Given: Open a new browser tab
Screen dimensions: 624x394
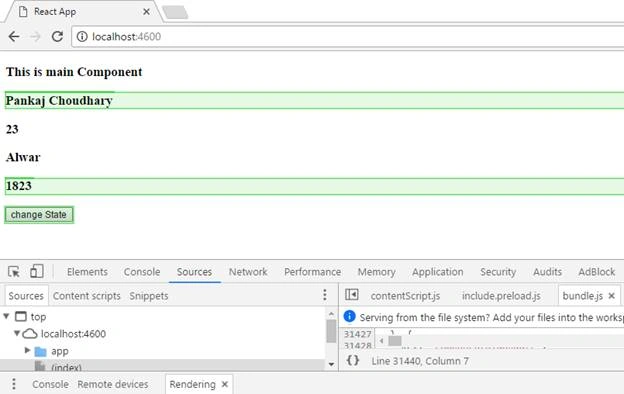Looking at the screenshot, I should (x=175, y=12).
